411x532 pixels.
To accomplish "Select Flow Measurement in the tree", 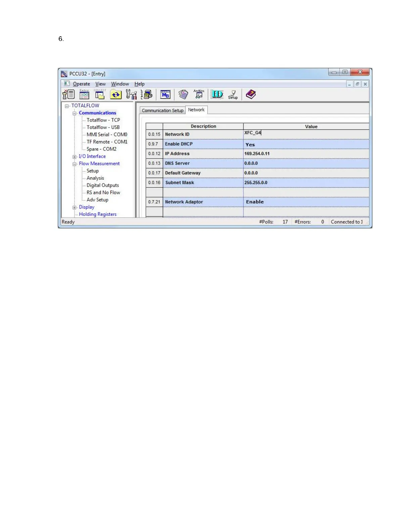I will pos(99,164).
